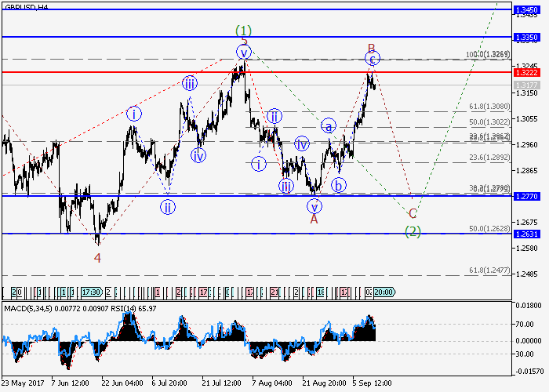Click the 20:00 event marker
The image size is (549, 392).
coord(384,292)
